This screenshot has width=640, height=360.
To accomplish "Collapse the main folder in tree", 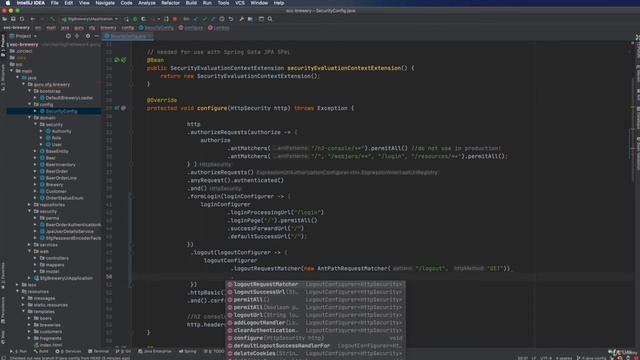I will (x=11, y=71).
